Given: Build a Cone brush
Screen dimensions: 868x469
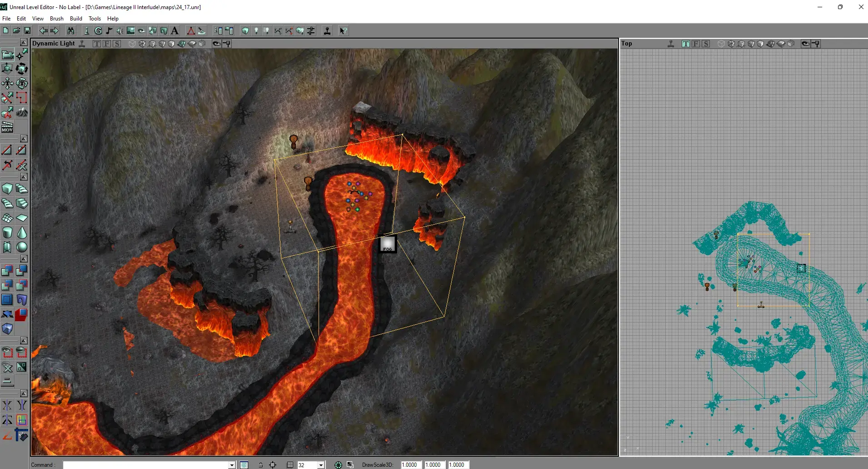Looking at the screenshot, I should 22,232.
